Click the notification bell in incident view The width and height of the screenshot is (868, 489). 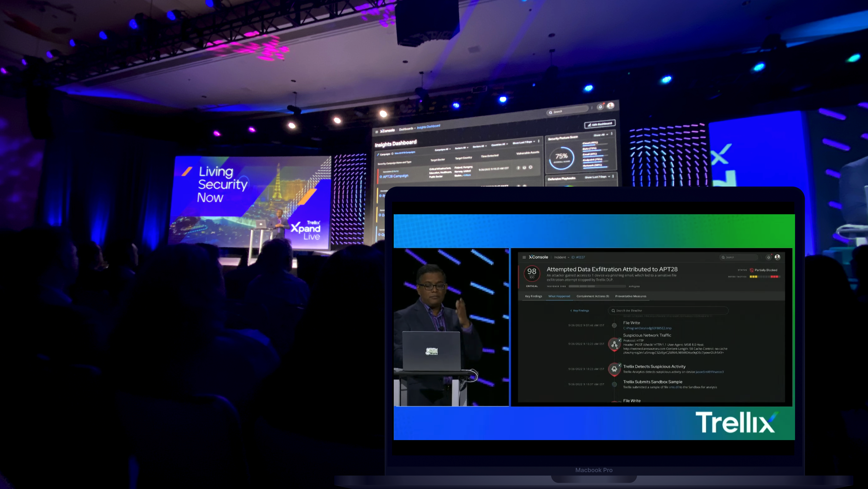point(768,257)
